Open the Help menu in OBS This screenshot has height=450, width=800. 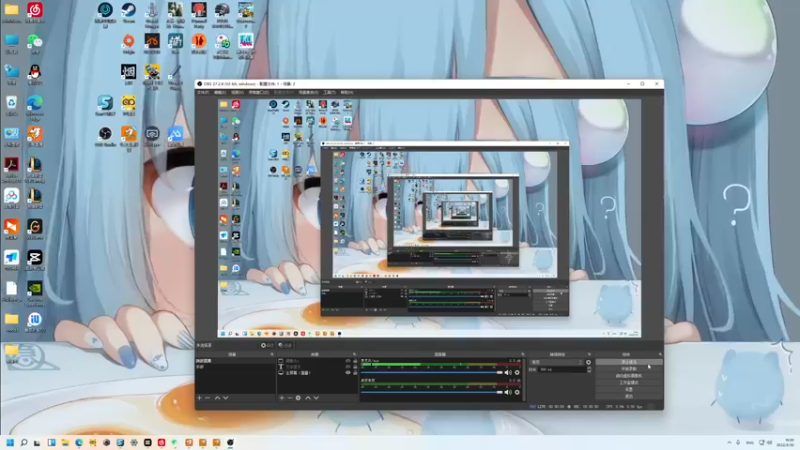(347, 92)
